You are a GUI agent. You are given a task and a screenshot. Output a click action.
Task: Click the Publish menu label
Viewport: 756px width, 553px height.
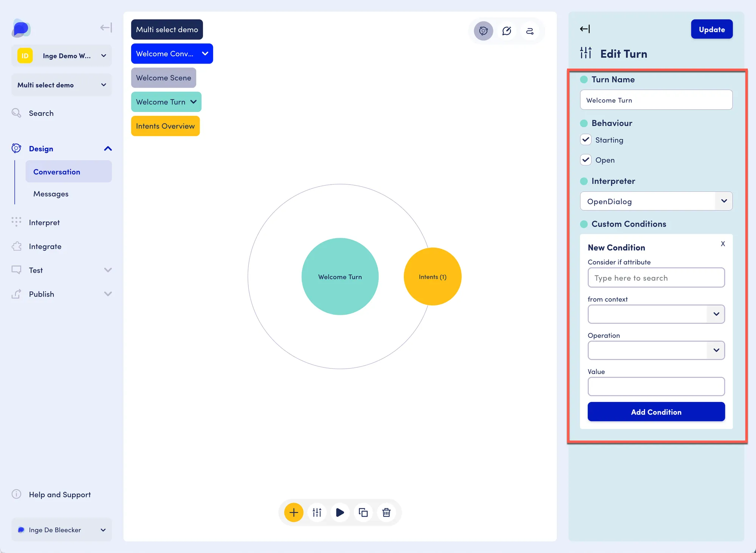tap(42, 294)
